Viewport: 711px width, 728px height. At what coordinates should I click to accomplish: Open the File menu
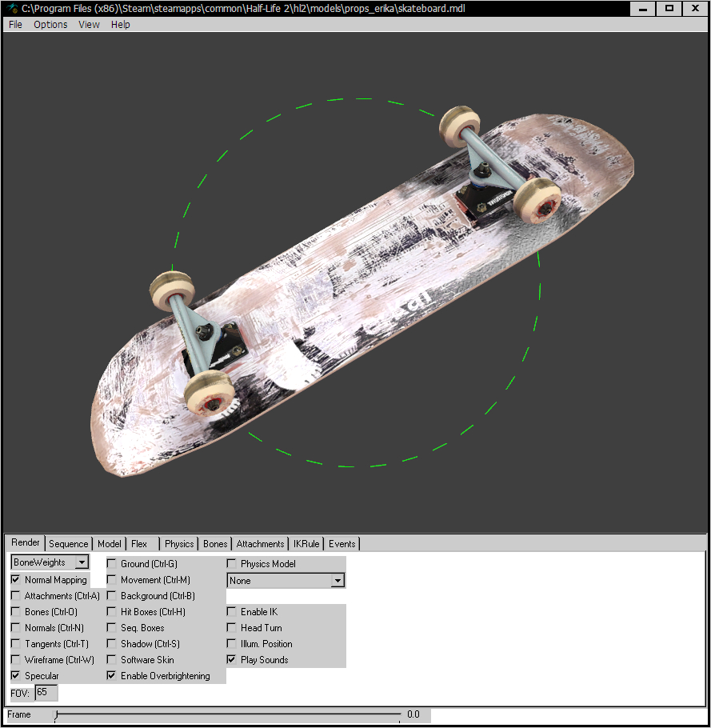(15, 24)
